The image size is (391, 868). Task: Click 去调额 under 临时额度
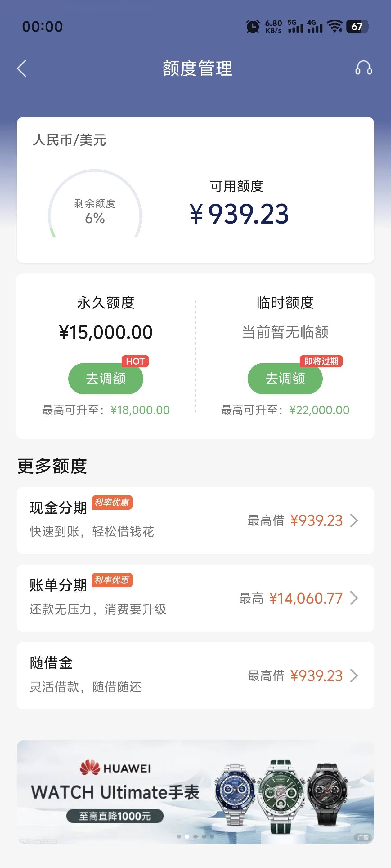(285, 379)
